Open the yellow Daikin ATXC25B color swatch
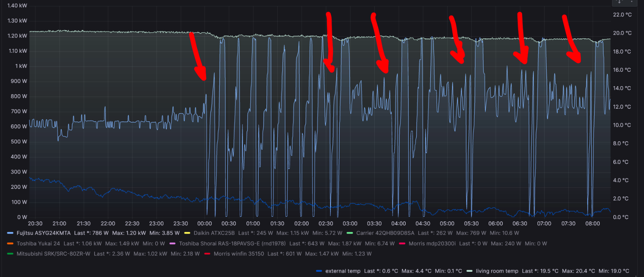644x277 pixels. (x=187, y=233)
